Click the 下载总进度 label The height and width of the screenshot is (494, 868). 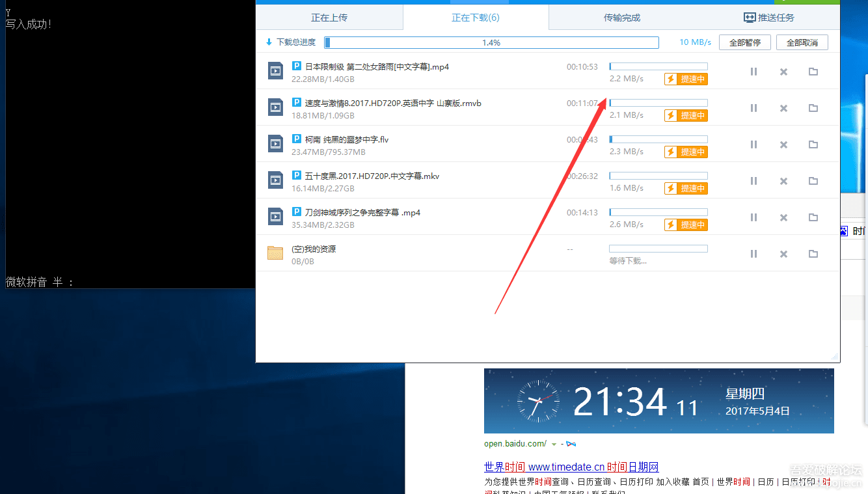click(x=296, y=42)
